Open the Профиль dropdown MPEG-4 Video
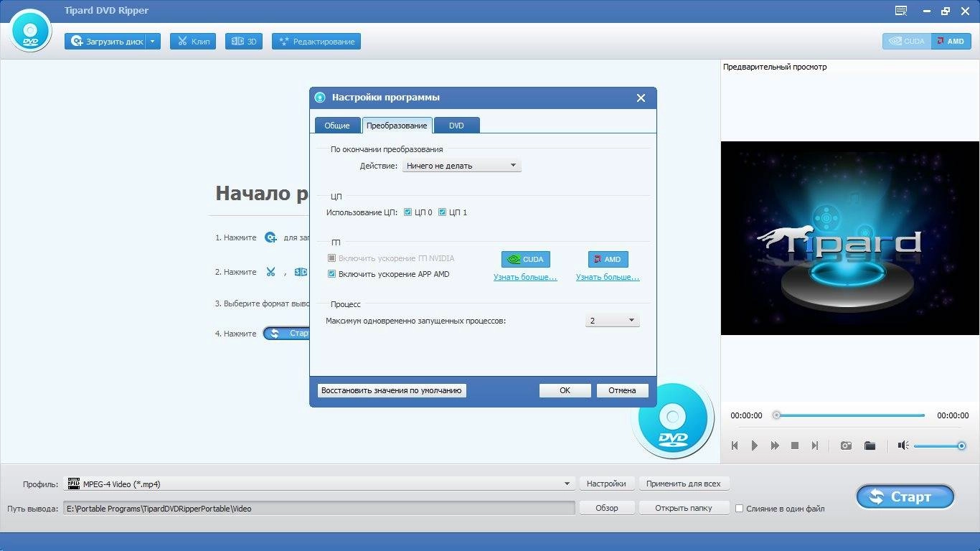The height and width of the screenshot is (551, 980). [320, 484]
